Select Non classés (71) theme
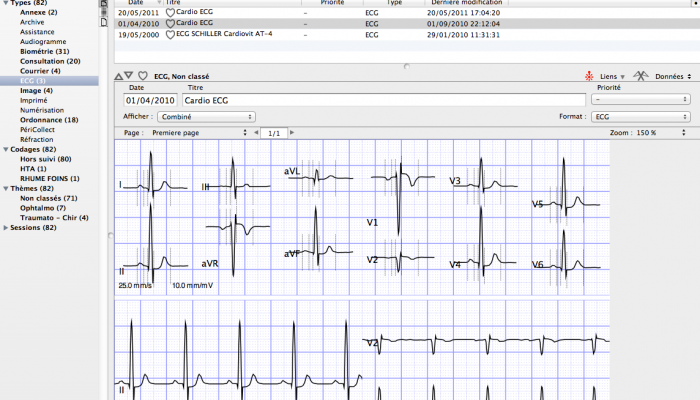700x400 pixels. [49, 198]
